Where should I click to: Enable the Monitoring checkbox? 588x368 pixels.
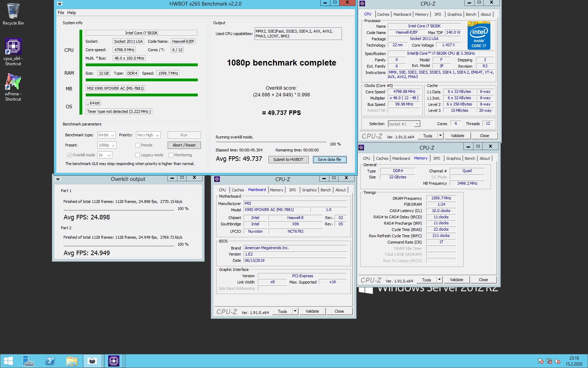point(171,155)
